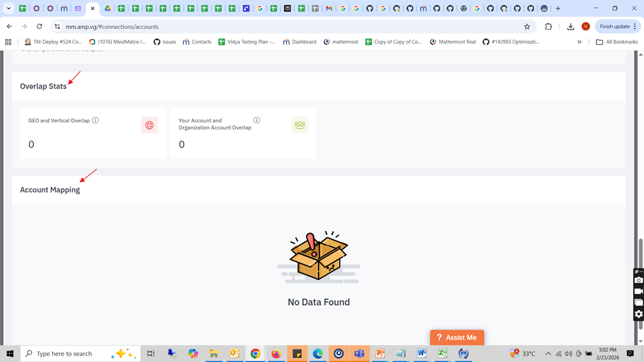Click the Assist Me button
The image size is (644, 362).
457,338
